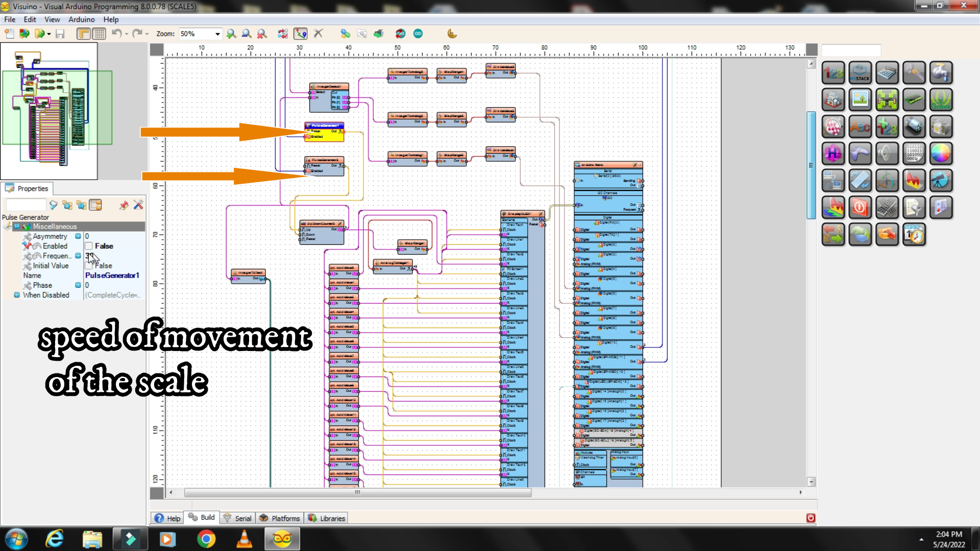Open the Help menu
The width and height of the screenshot is (980, 551).
[111, 19]
